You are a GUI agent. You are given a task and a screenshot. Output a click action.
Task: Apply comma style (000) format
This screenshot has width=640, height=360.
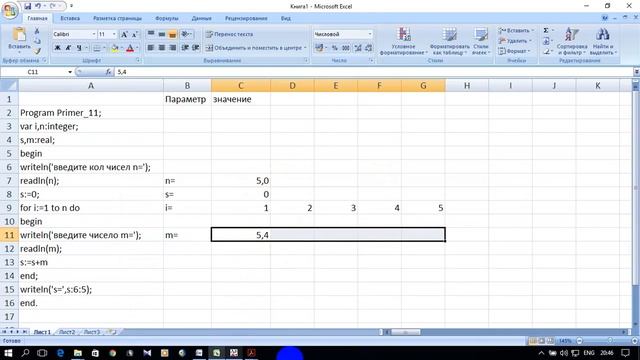[346, 48]
